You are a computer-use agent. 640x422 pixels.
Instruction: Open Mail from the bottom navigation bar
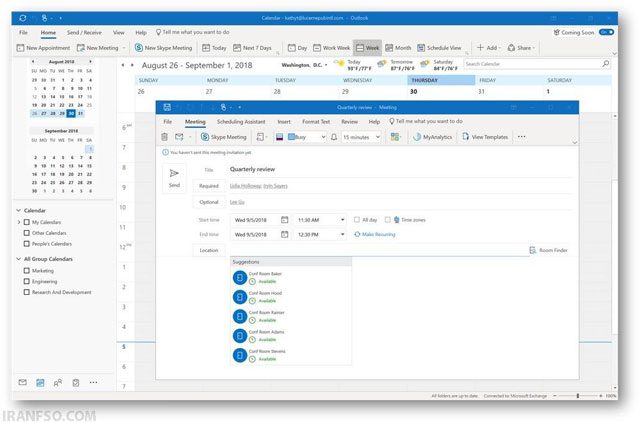(23, 382)
